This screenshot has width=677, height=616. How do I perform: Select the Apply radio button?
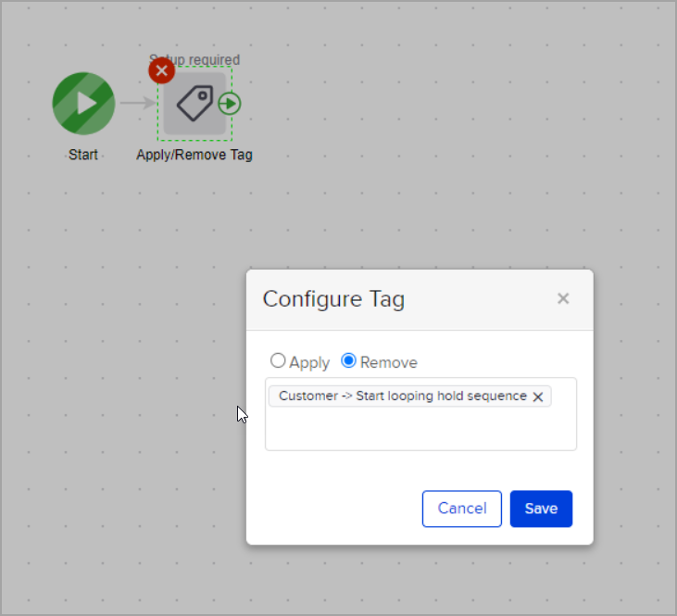278,361
